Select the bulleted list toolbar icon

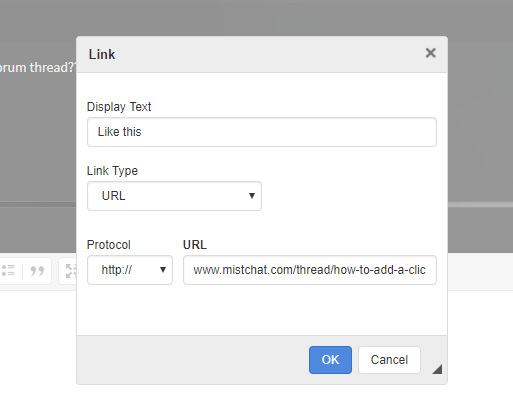(8, 270)
